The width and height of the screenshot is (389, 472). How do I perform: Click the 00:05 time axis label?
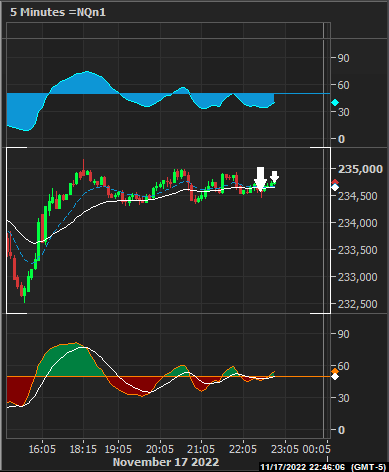pos(316,449)
